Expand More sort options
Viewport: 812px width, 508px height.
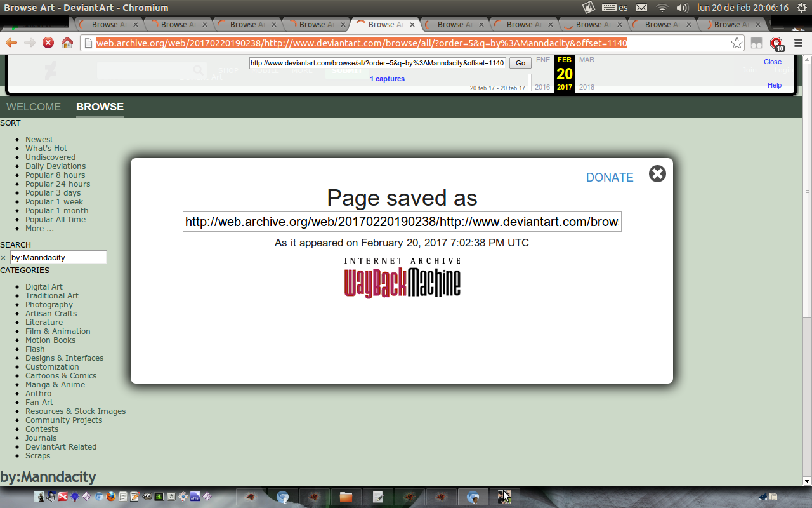39,229
